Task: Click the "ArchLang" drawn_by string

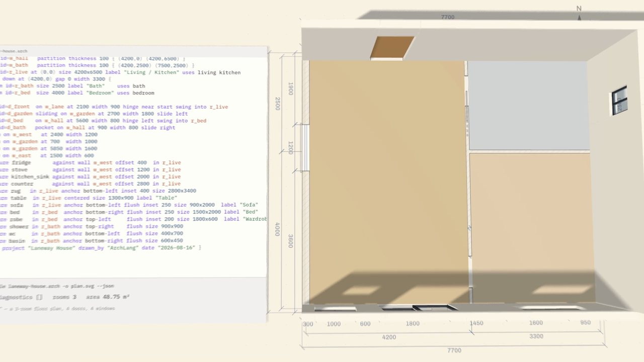Action: tap(124, 248)
